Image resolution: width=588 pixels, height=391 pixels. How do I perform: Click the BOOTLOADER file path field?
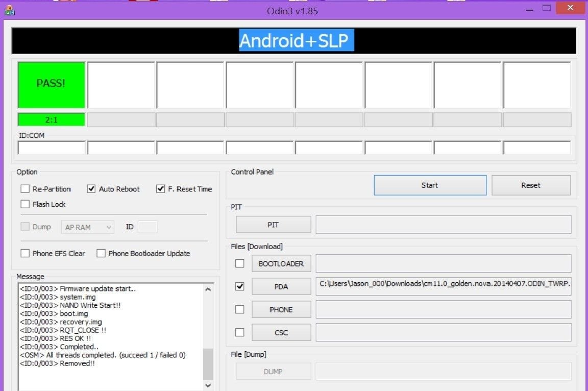(444, 263)
